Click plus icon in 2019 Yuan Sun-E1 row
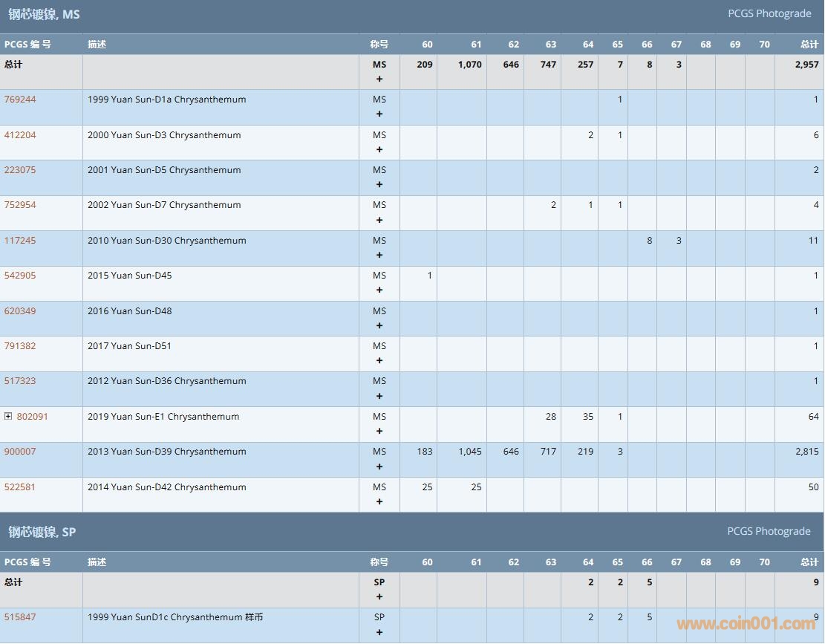Screen dimensions: 825x644 tap(379, 432)
